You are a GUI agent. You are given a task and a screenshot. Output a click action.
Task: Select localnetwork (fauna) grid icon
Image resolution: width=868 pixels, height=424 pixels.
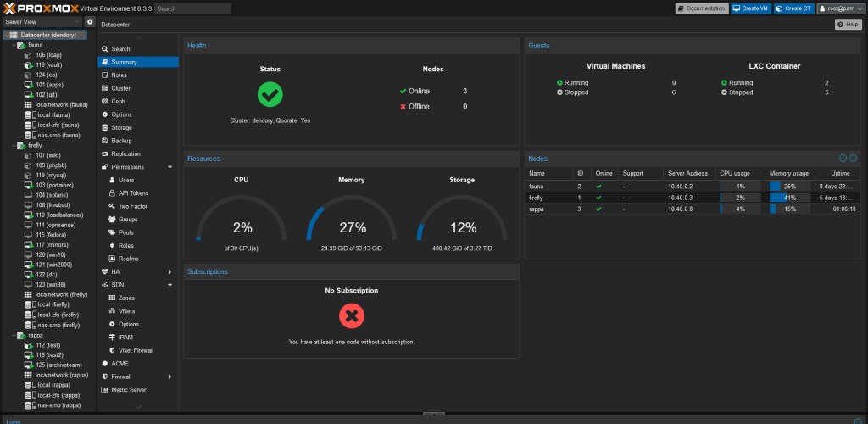28,105
